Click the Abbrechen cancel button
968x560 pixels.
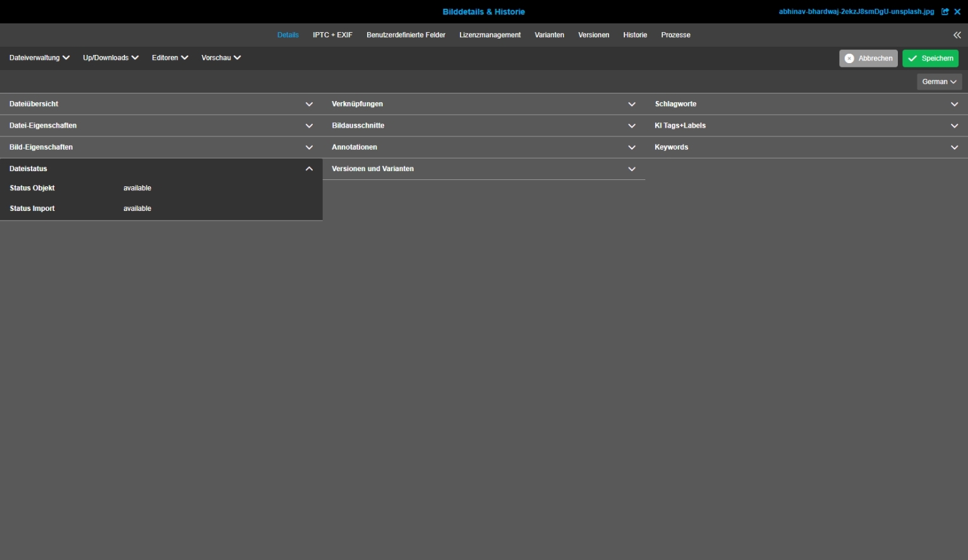click(x=868, y=58)
